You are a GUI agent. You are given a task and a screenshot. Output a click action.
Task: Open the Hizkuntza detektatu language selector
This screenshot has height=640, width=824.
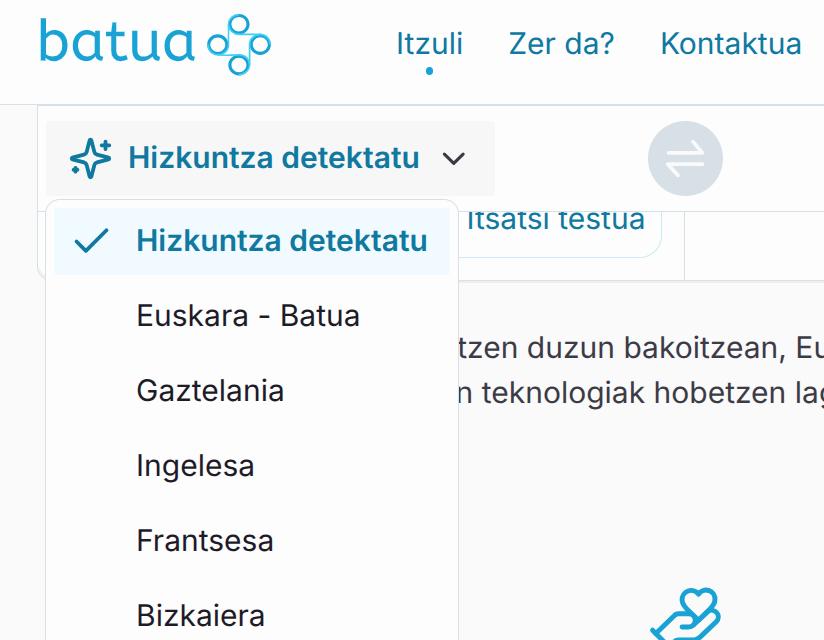[272, 158]
